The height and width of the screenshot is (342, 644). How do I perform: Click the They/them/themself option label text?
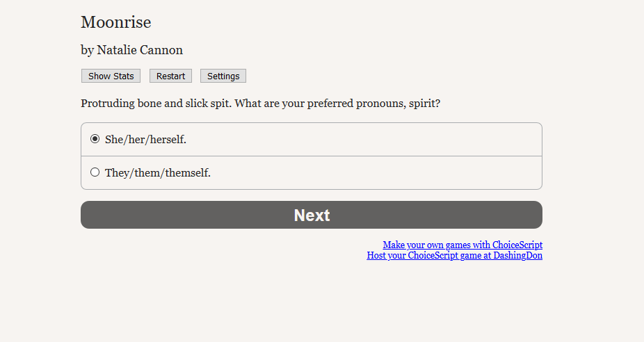[x=157, y=173]
